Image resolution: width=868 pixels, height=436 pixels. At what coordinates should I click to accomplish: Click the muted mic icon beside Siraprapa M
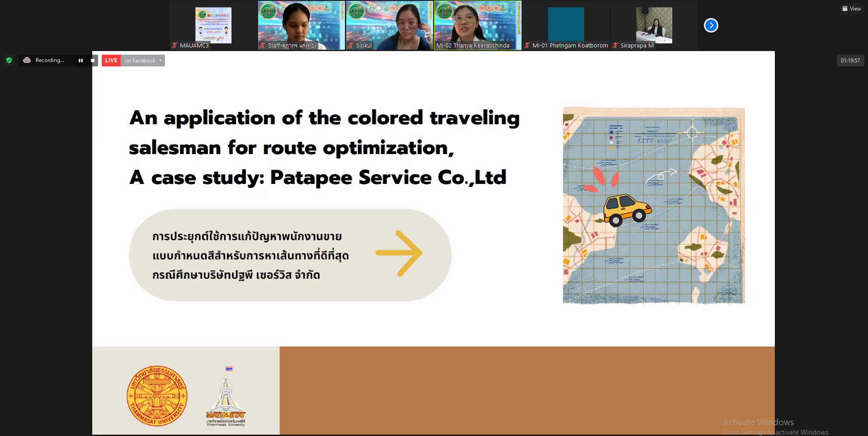click(x=615, y=45)
